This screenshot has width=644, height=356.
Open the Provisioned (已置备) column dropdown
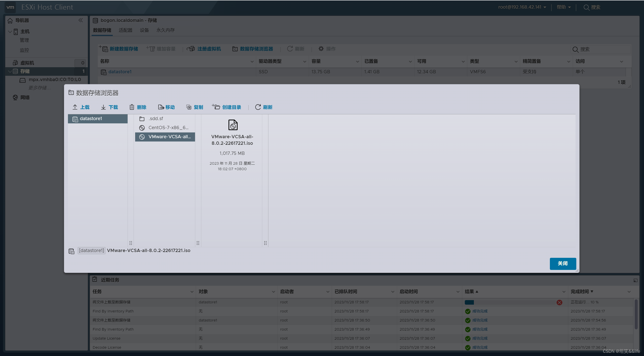click(x=410, y=62)
